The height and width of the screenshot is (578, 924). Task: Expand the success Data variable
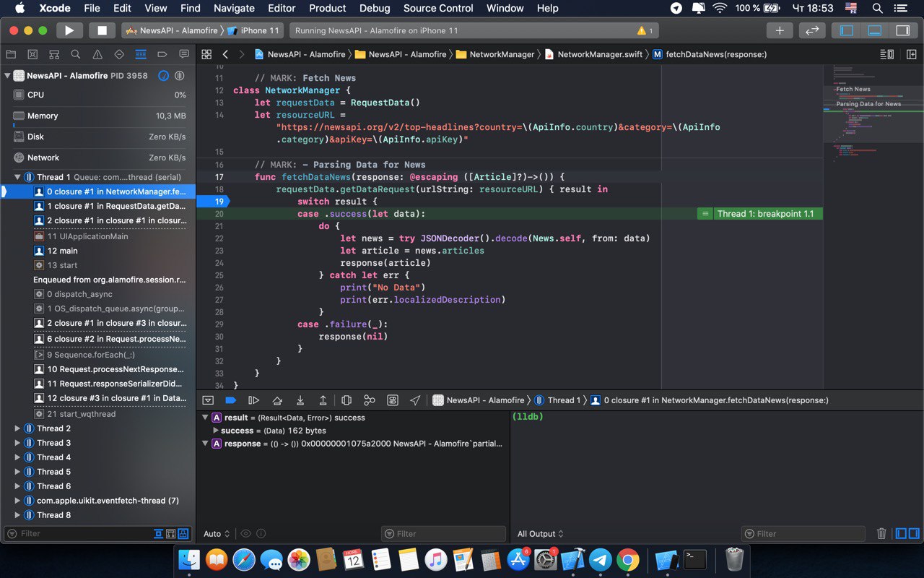(216, 431)
